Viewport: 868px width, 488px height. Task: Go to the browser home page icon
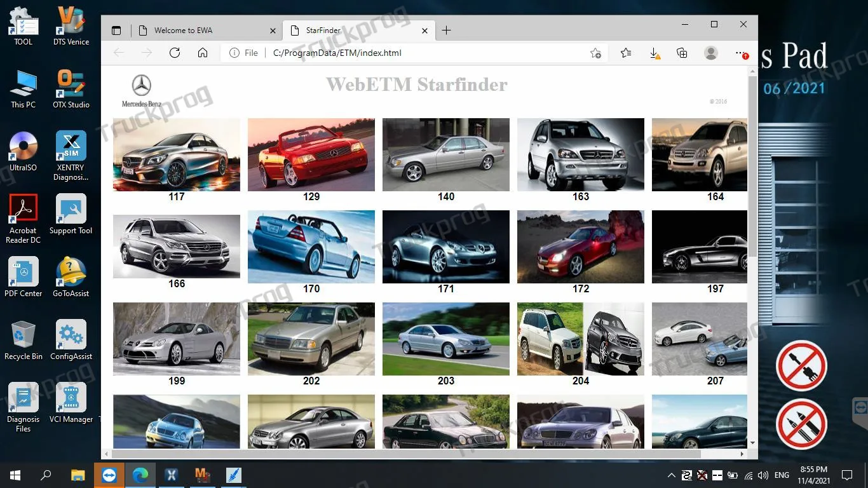[x=203, y=53]
